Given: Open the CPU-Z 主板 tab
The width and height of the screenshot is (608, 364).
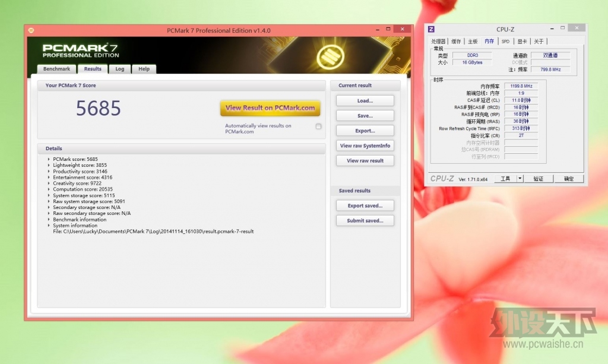Looking at the screenshot, I should coord(473,42).
